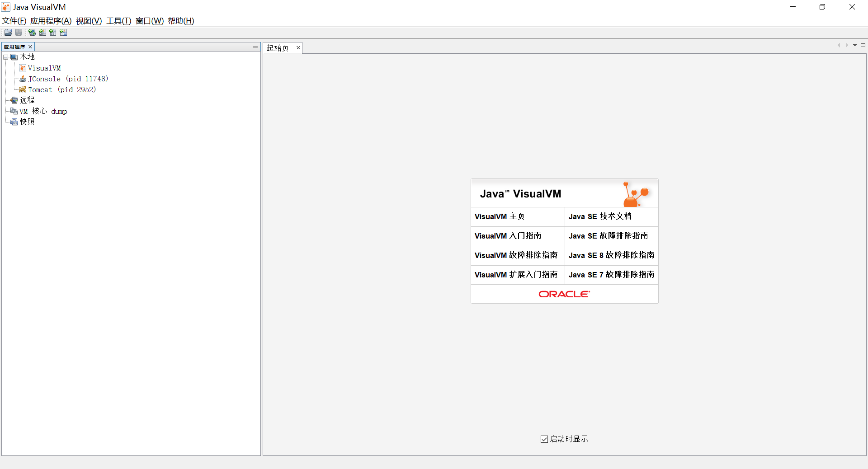Click the scroll documents right arrow
The height and width of the screenshot is (469, 868).
point(847,45)
